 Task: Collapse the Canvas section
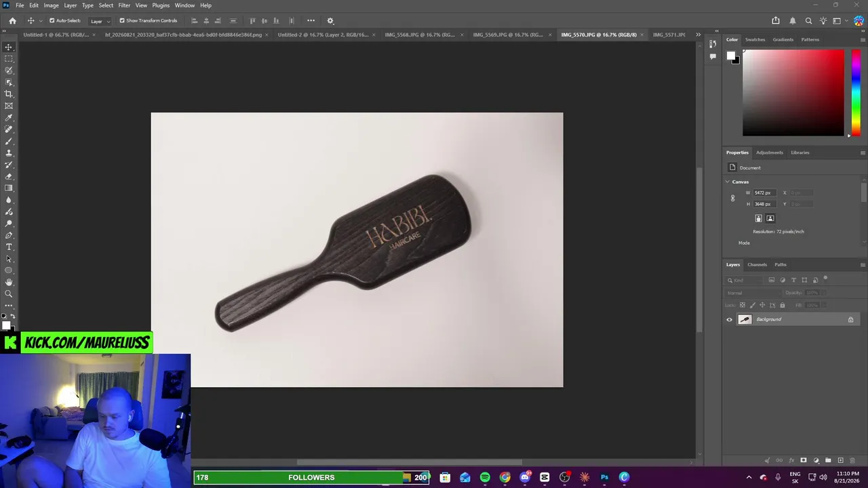click(728, 182)
